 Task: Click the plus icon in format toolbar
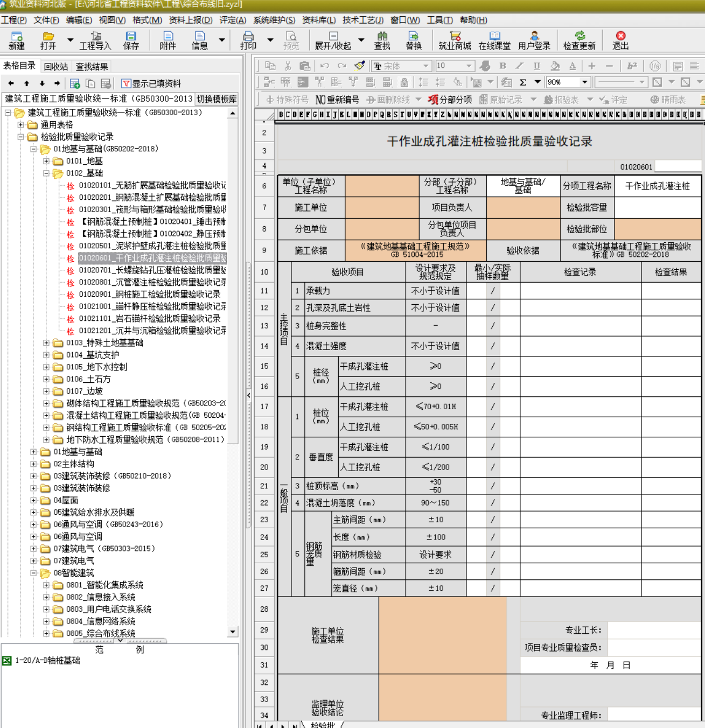click(592, 66)
